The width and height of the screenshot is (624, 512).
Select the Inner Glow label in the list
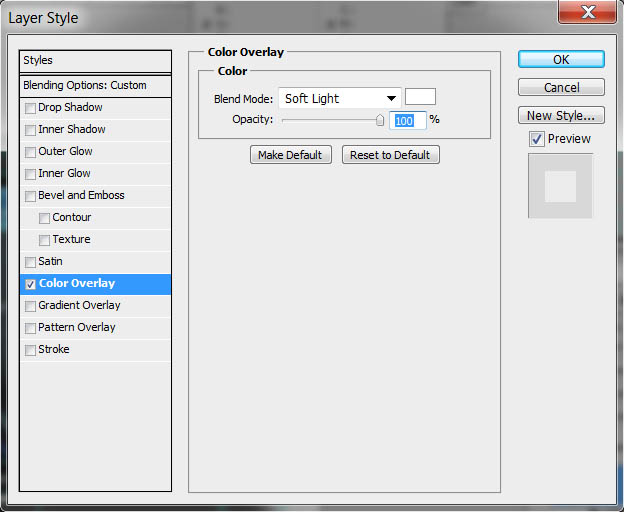point(64,173)
